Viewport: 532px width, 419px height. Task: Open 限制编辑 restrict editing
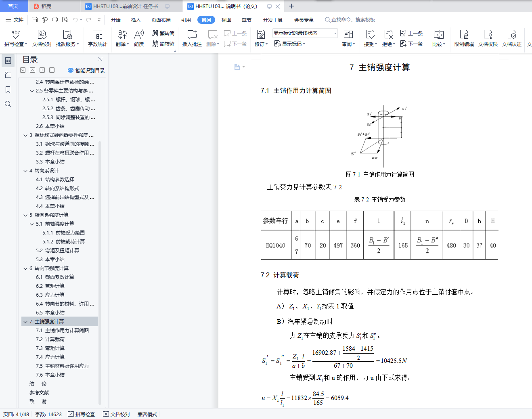tap(464, 38)
